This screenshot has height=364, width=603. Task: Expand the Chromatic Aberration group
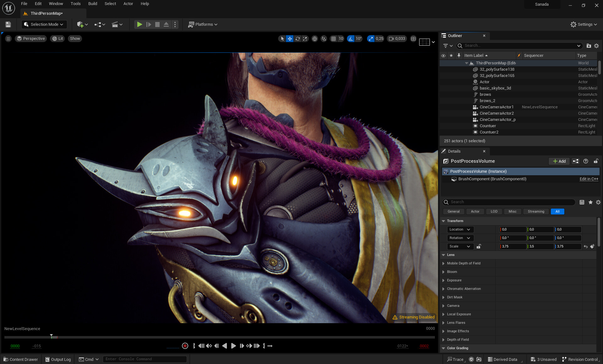[443, 289]
